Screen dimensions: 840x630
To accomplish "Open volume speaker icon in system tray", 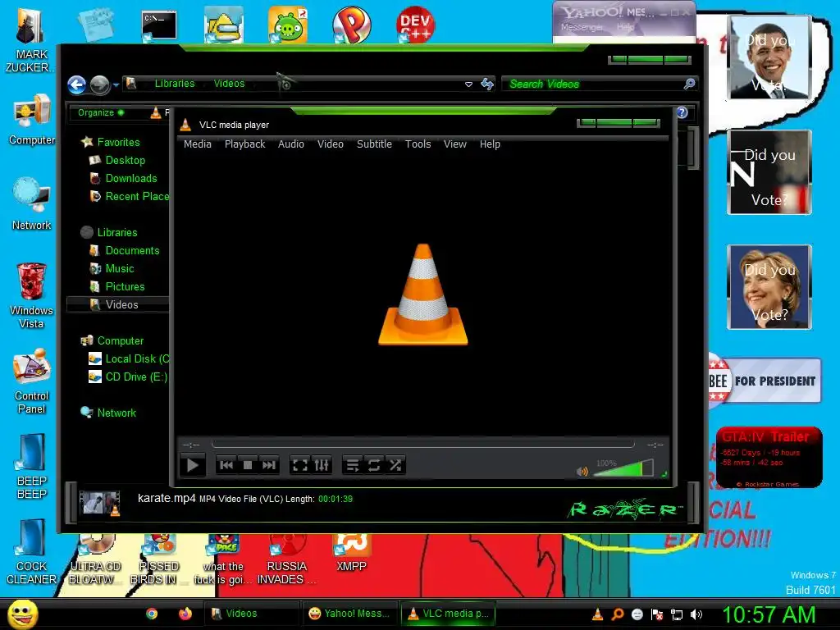I will tap(696, 614).
